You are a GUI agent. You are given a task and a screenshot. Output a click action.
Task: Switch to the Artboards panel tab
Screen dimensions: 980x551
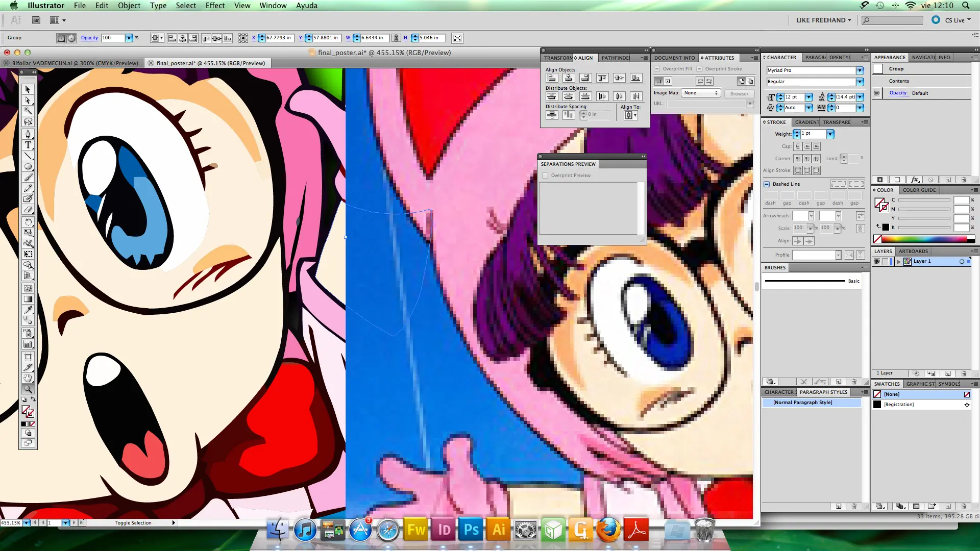click(913, 252)
